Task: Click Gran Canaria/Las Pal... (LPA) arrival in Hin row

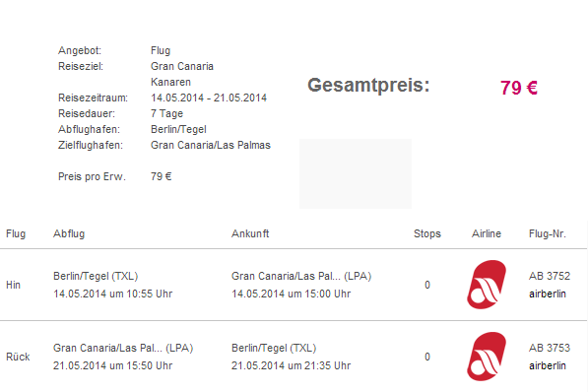Action: point(301,276)
